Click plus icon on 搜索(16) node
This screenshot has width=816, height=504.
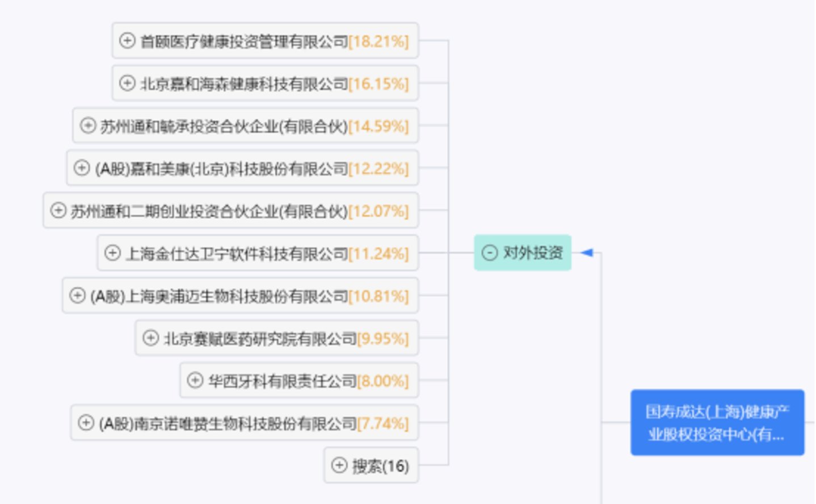pyautogui.click(x=339, y=465)
